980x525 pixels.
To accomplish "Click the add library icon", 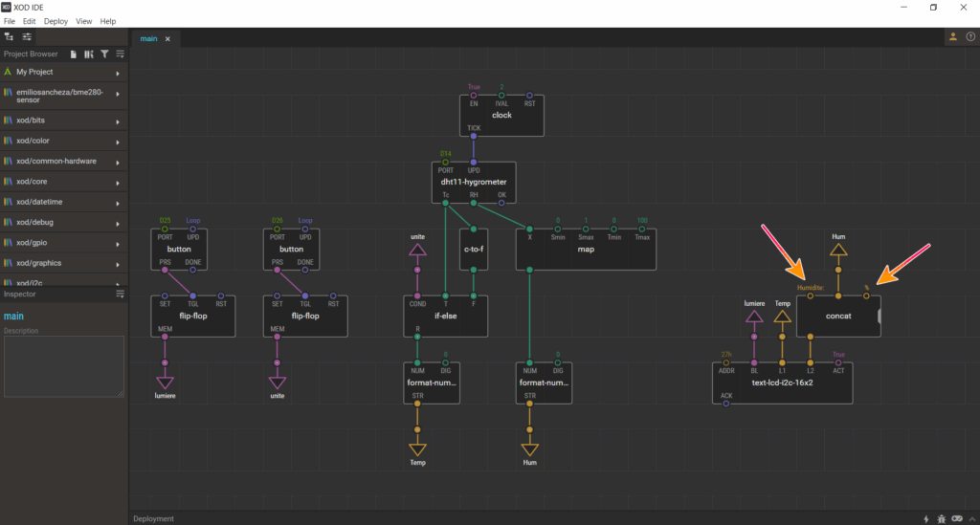I will [89, 55].
